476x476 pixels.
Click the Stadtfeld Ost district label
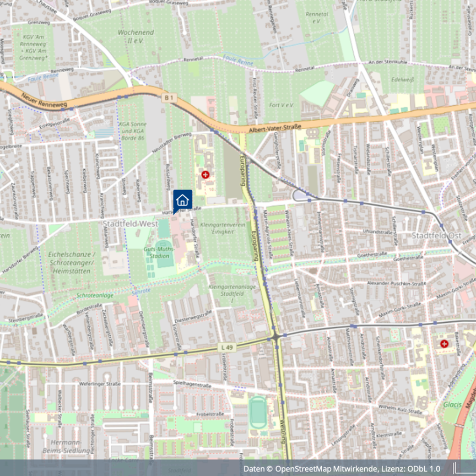436,236
